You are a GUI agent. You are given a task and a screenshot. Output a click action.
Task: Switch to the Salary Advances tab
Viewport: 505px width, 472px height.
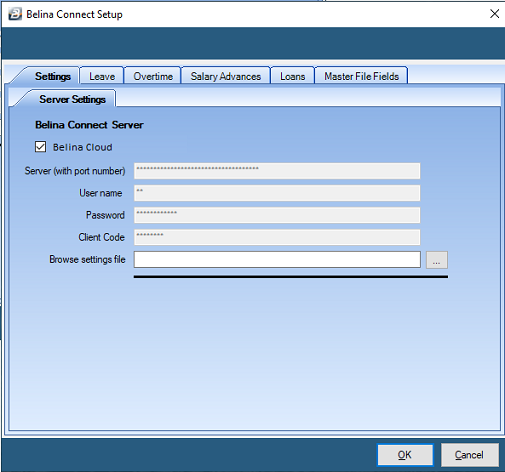pos(226,76)
